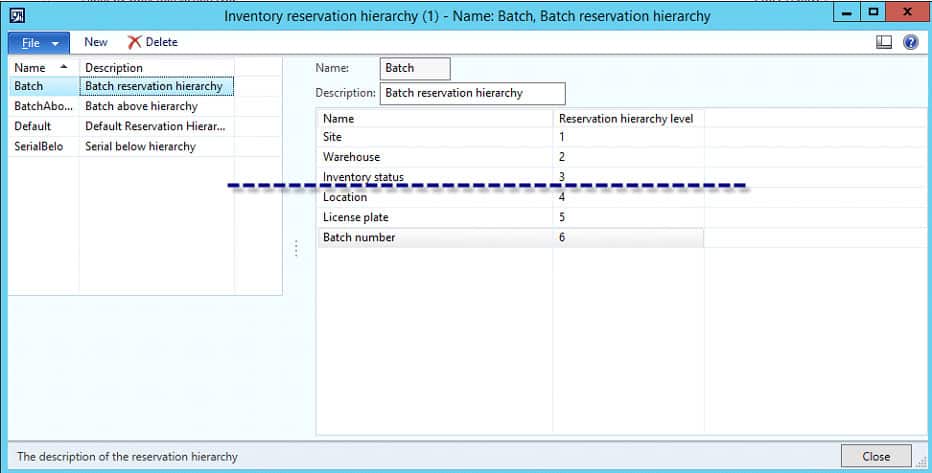The width and height of the screenshot is (932, 473).
Task: Click the red X Delete icon
Action: tap(134, 42)
